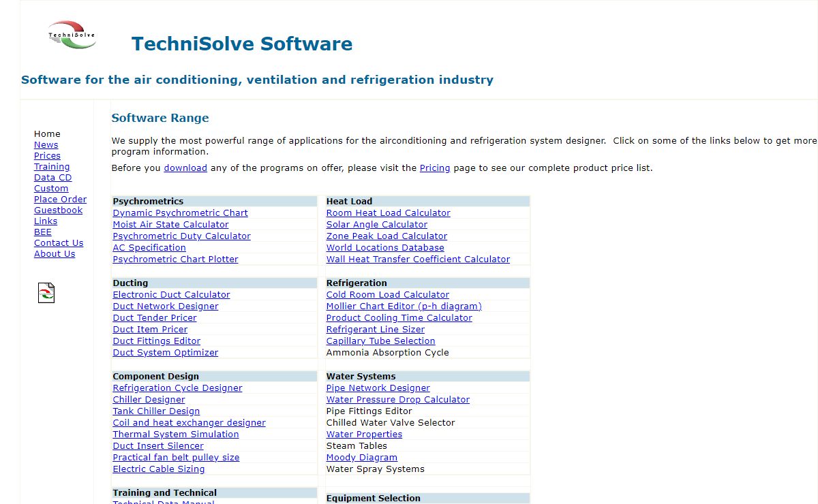Viewport: 818px width, 504px height.
Task: Open the Prices sidebar link
Action: [47, 156]
